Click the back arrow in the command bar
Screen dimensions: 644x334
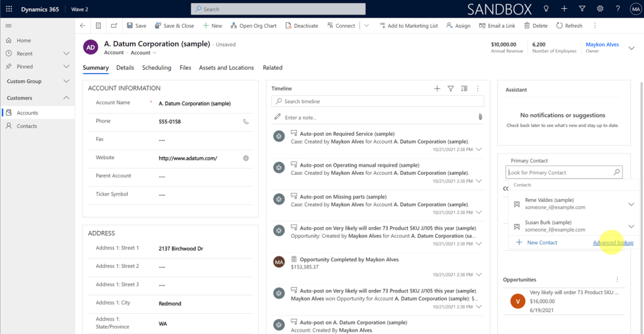82,26
